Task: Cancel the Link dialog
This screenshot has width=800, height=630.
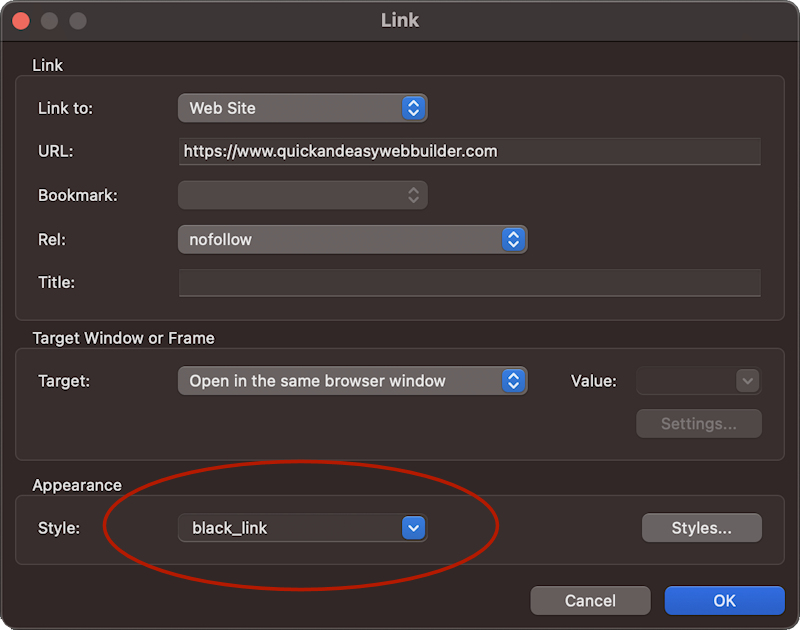Action: (x=590, y=600)
